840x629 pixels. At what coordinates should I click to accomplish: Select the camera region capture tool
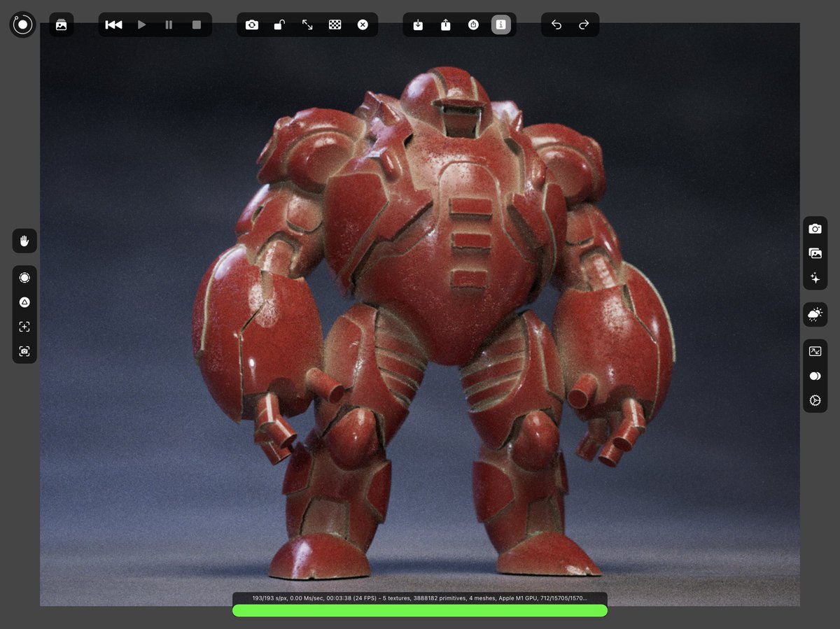tap(24, 351)
